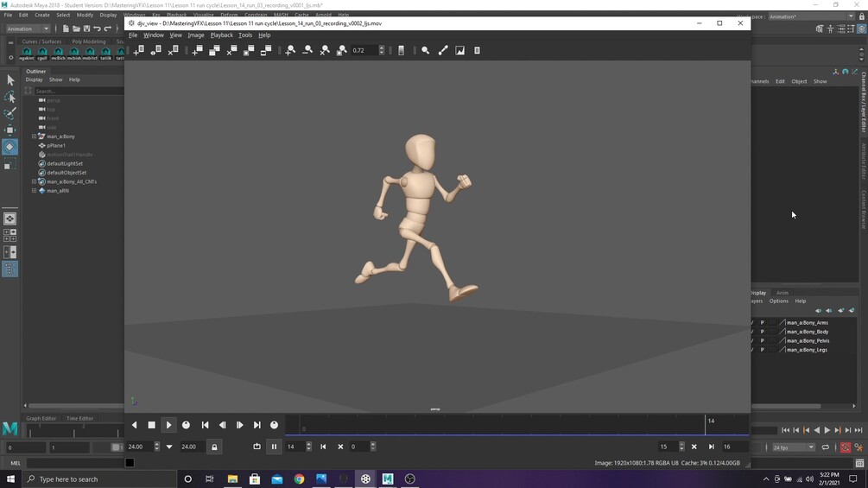Open Outliner Display menu
Image resolution: width=868 pixels, height=488 pixels.
coord(34,79)
